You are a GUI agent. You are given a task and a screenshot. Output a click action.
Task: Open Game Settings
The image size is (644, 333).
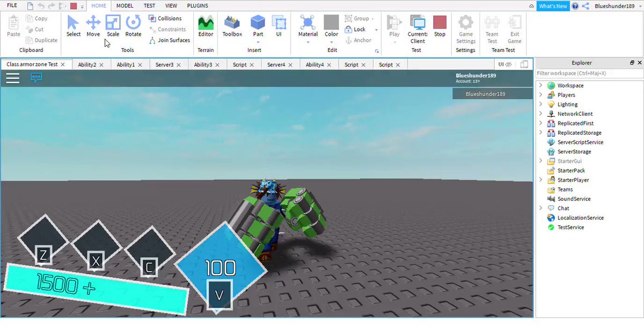[x=466, y=29]
